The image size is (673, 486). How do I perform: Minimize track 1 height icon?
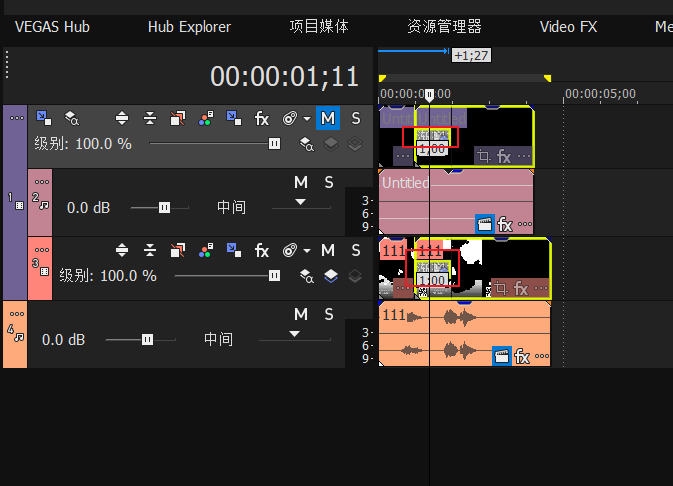150,118
